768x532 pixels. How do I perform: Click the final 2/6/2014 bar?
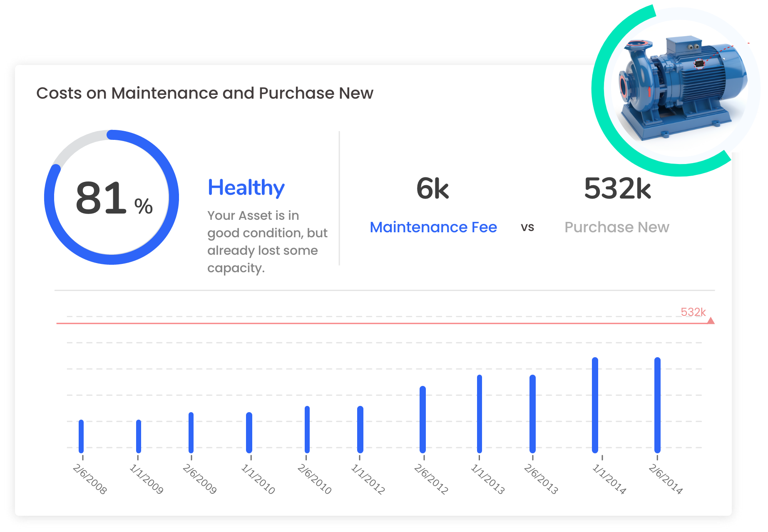click(658, 404)
